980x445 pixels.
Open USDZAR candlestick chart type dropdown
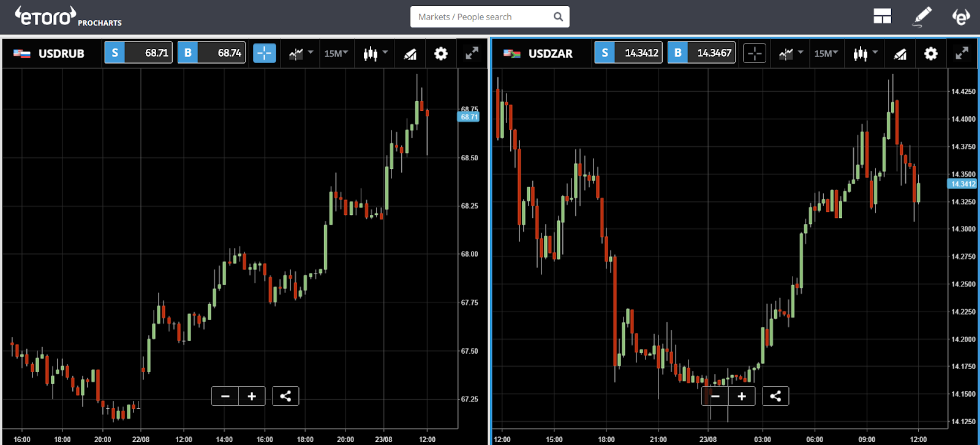coord(865,53)
